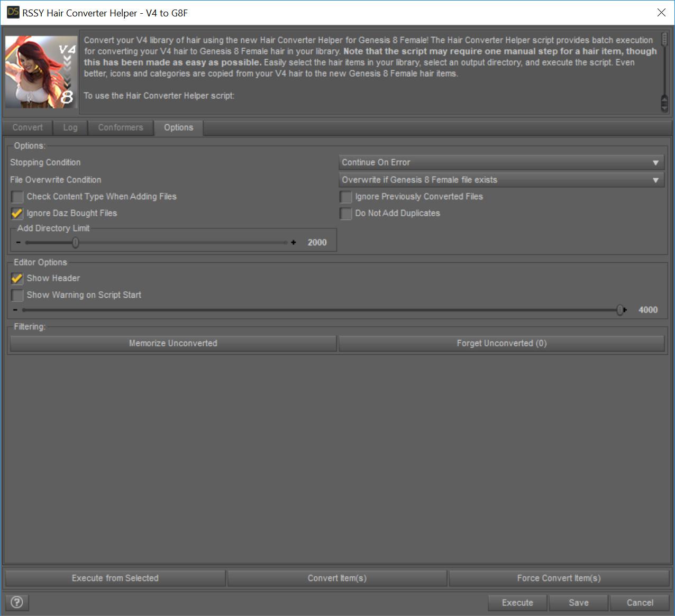675x616 pixels.
Task: Enable Ignore Previously Converted Files
Action: click(x=346, y=197)
